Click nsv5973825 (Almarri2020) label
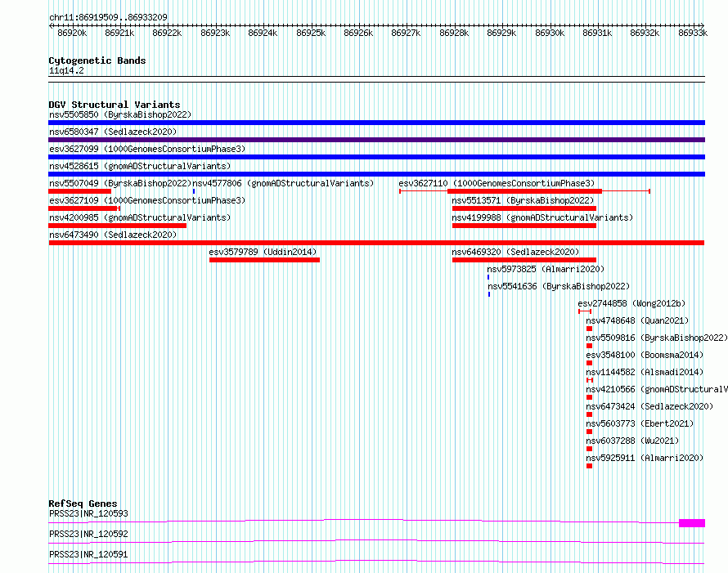The height and width of the screenshot is (573, 728). click(546, 269)
